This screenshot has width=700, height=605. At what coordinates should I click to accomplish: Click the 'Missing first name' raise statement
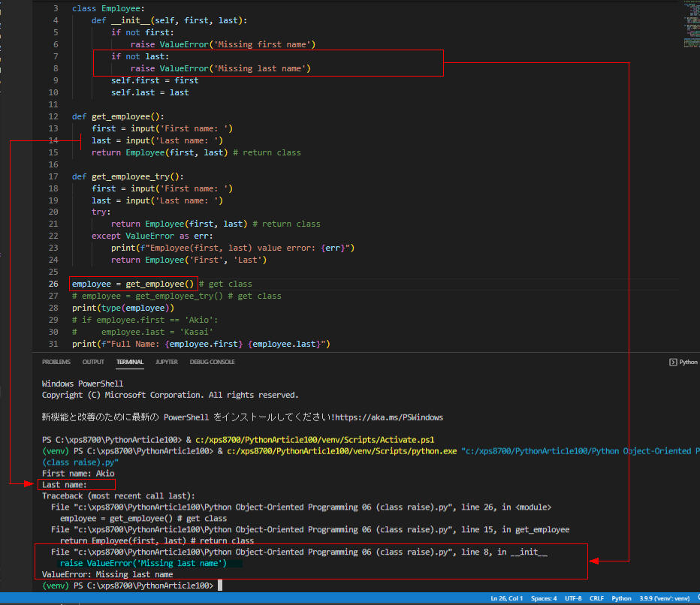point(223,44)
